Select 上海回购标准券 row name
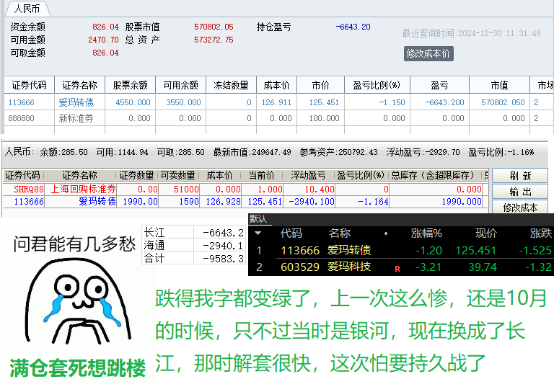The image size is (554, 392). coord(84,189)
